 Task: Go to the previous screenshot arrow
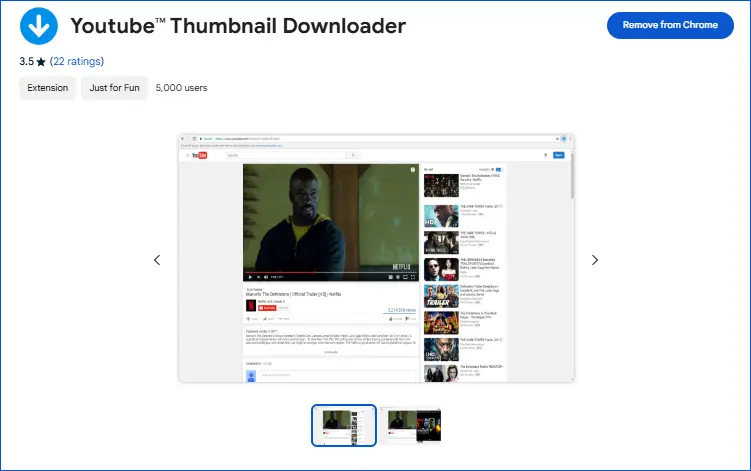coord(157,260)
